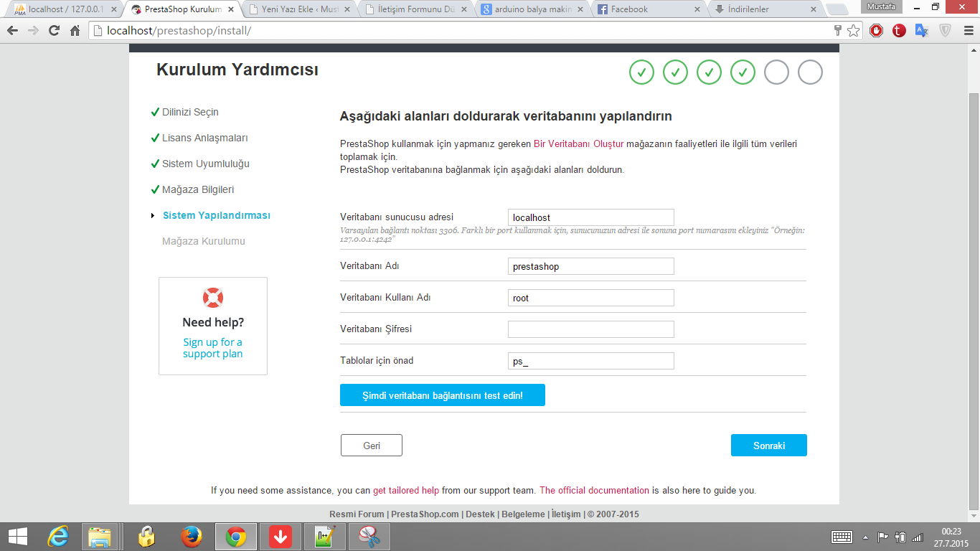Open the Google Translate extension icon
Screen dimensions: 980x551
pos(922,31)
